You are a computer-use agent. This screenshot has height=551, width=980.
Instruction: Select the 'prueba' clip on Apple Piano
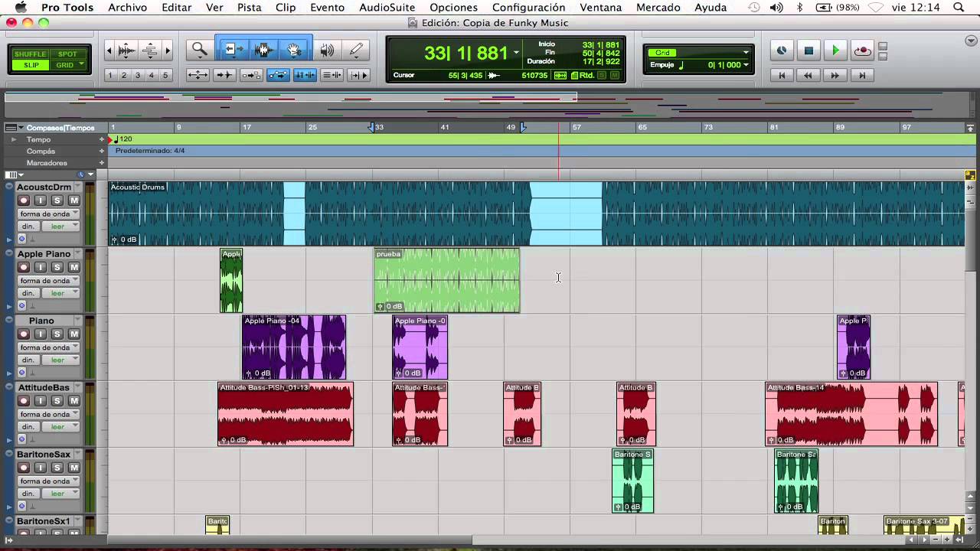point(446,281)
